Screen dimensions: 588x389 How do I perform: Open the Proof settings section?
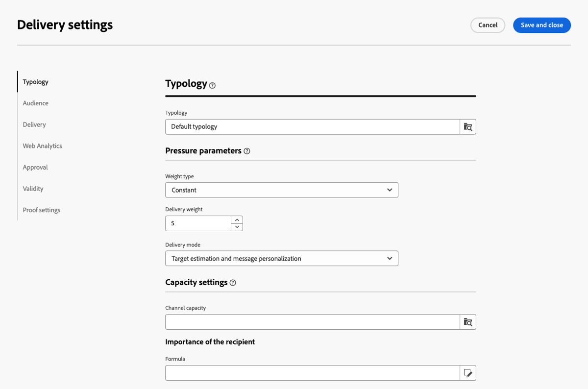click(41, 210)
